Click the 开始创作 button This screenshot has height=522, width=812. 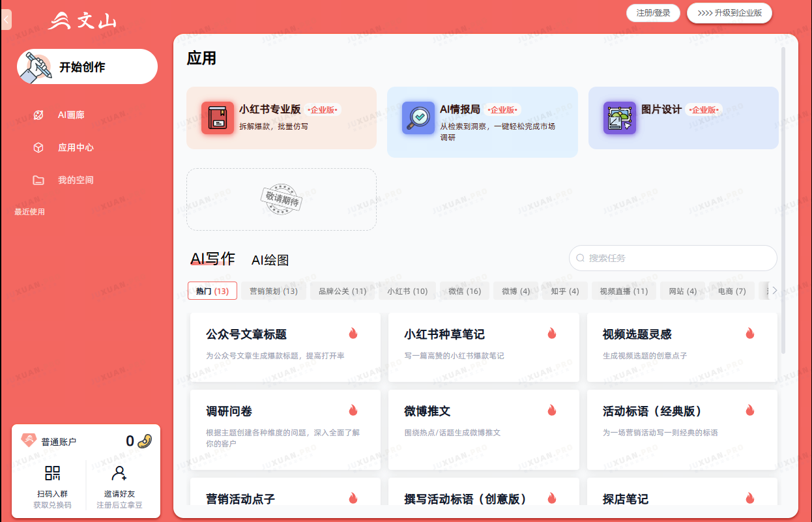87,66
